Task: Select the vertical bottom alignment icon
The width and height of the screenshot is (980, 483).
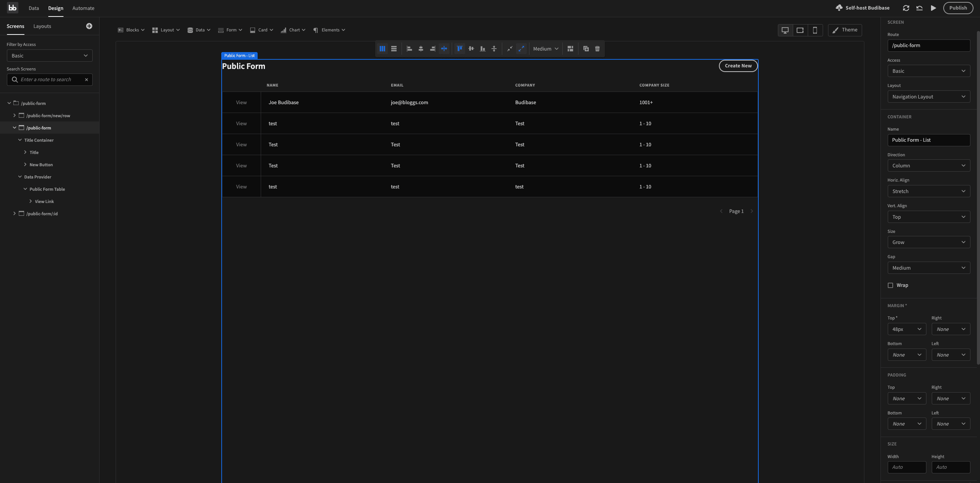Action: pyautogui.click(x=482, y=49)
